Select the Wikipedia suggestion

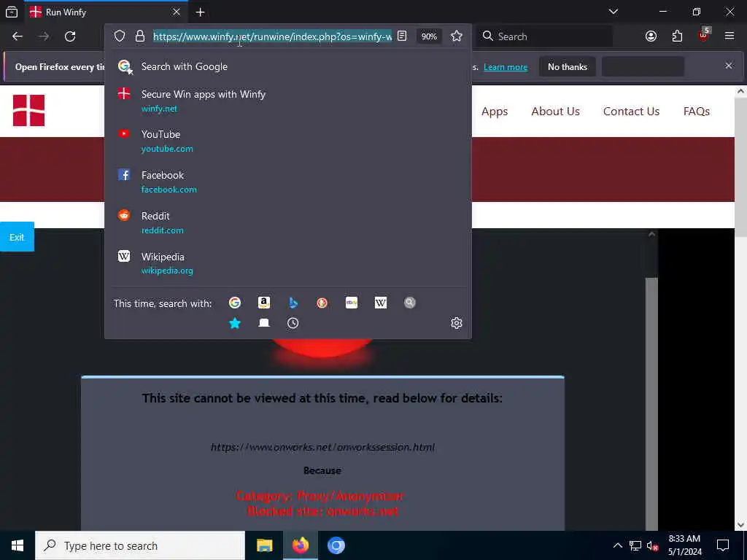287,263
